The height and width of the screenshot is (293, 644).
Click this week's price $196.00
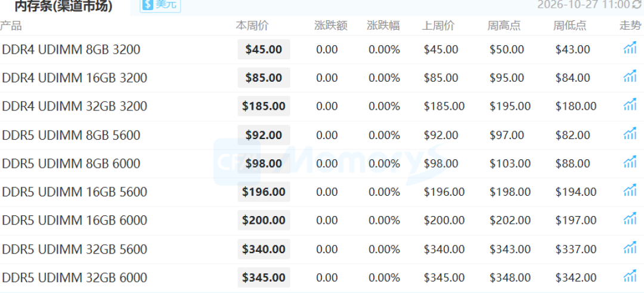point(264,192)
